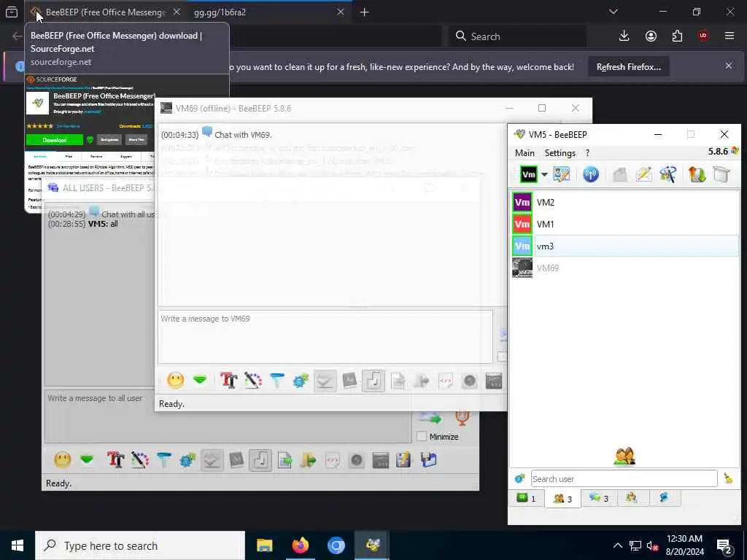Open the chat settings gear in VM69 chat toolbar
The width and height of the screenshot is (747, 560).
coord(301,381)
